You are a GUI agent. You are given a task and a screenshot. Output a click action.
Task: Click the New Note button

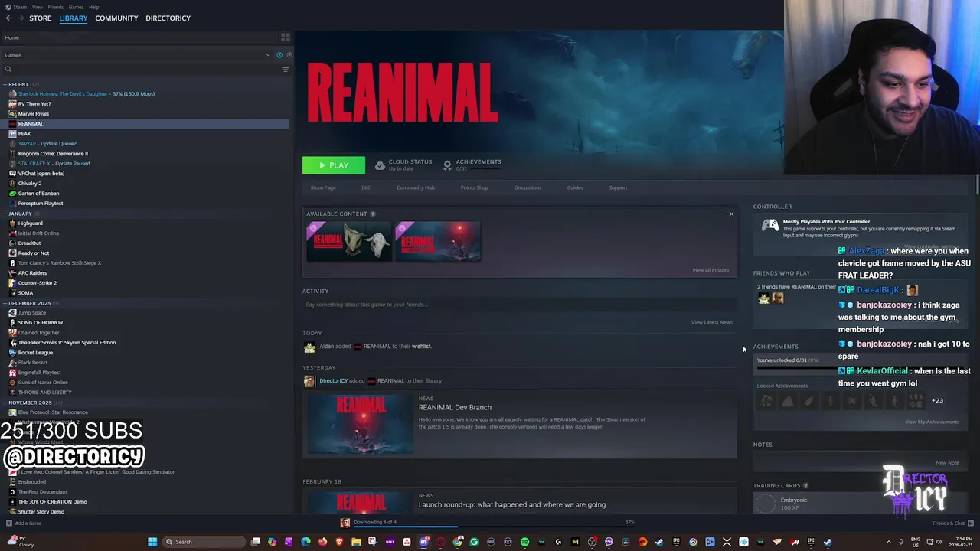click(947, 463)
